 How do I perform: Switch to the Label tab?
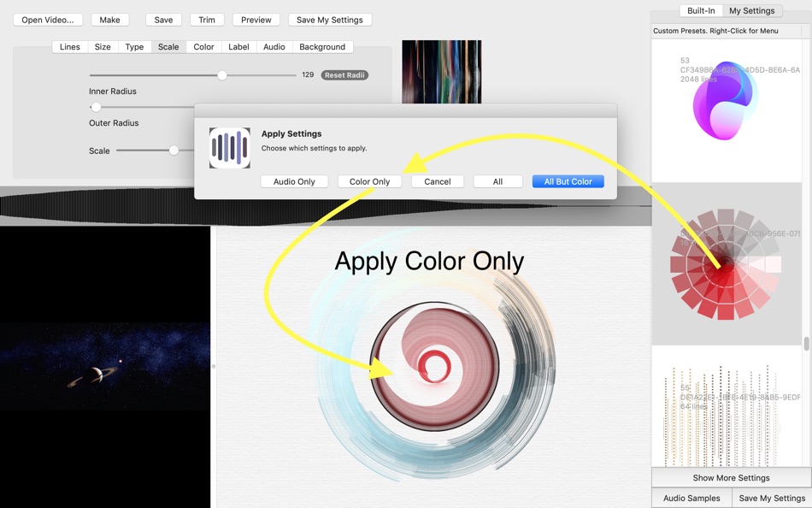point(238,47)
